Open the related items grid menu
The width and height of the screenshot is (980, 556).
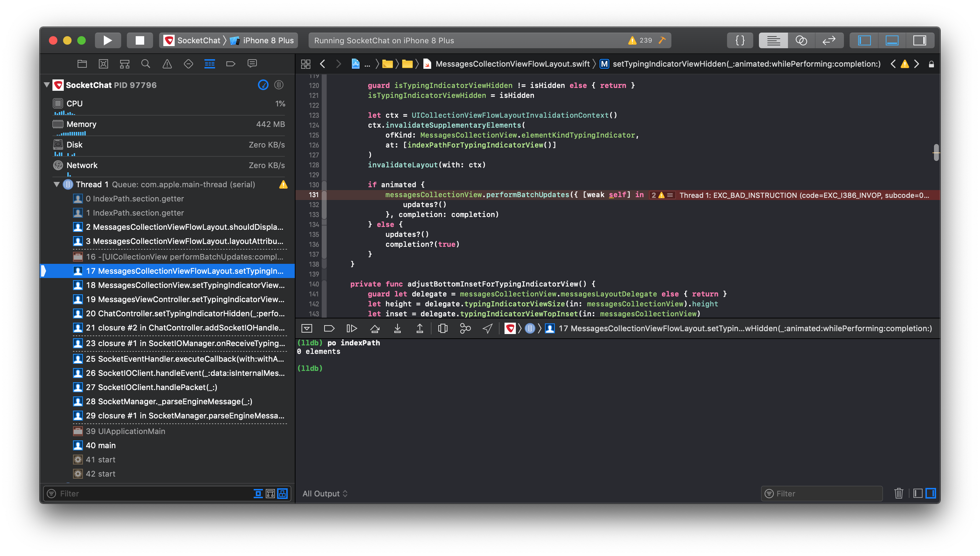click(x=305, y=64)
